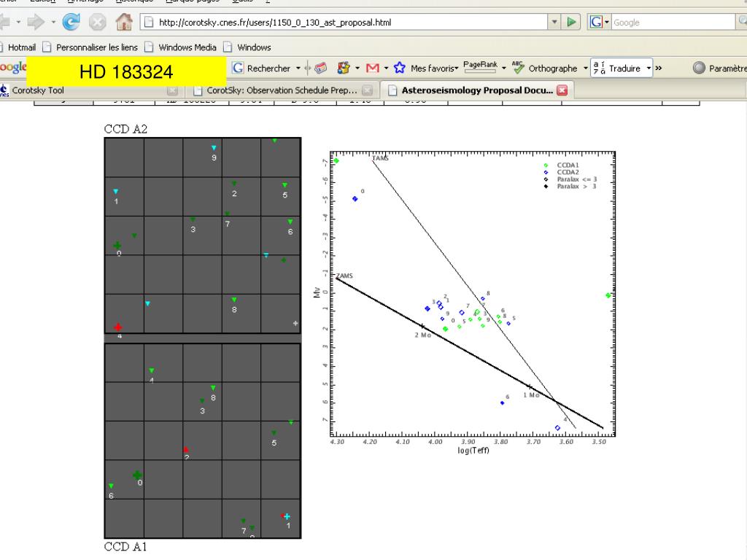747x560 pixels.
Task: Click the URL address field
Action: (x=351, y=22)
